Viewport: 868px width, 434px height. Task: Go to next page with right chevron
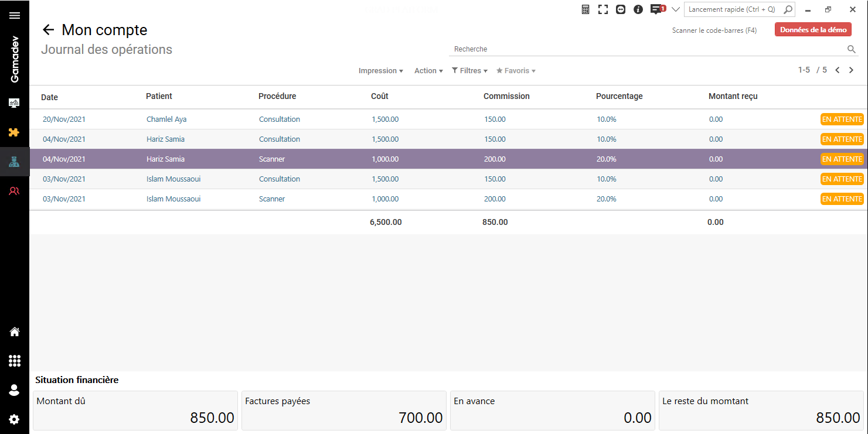pyautogui.click(x=852, y=70)
